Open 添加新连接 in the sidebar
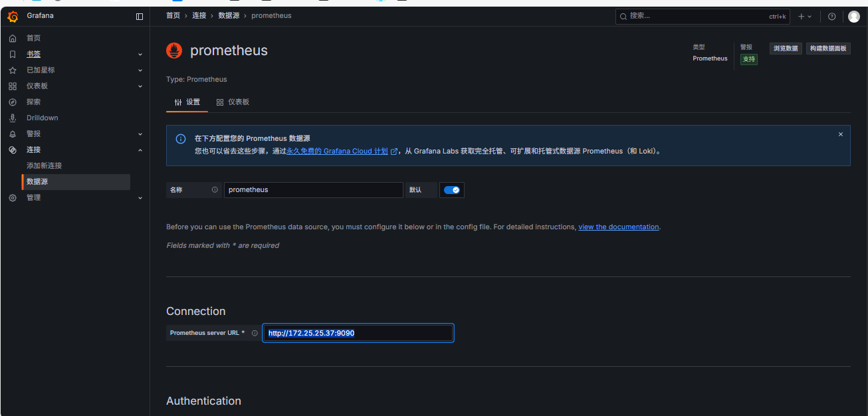Viewport: 868px width, 416px height. [x=44, y=165]
